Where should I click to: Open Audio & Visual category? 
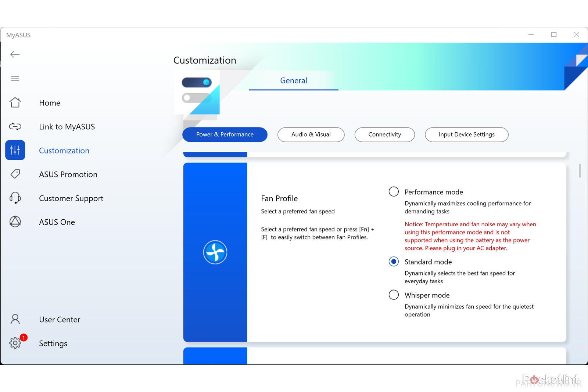click(x=311, y=134)
